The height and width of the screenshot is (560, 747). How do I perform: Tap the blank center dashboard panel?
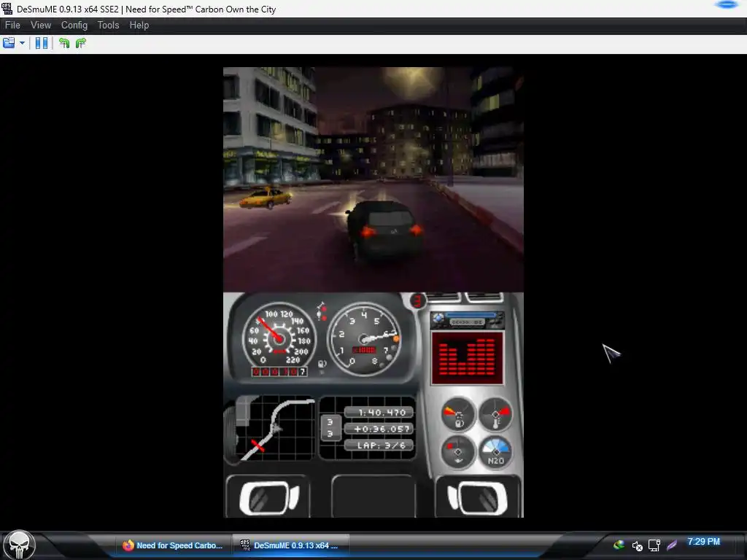tap(373, 496)
